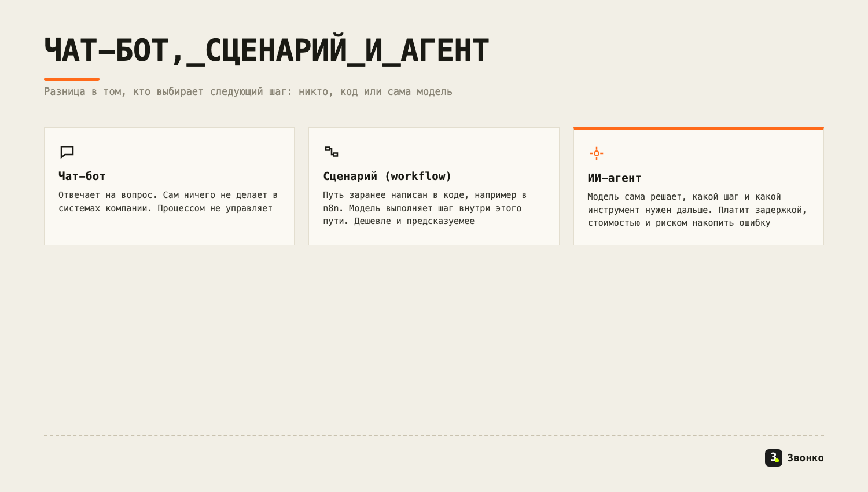Click the orange agent crosshair icon
Viewport: 868px width, 492px height.
pos(597,153)
